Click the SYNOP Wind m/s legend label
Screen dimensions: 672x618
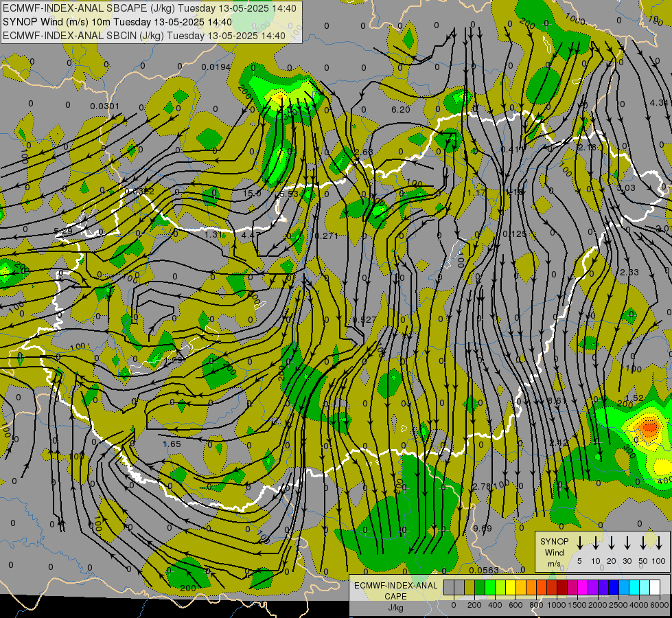coord(554,553)
